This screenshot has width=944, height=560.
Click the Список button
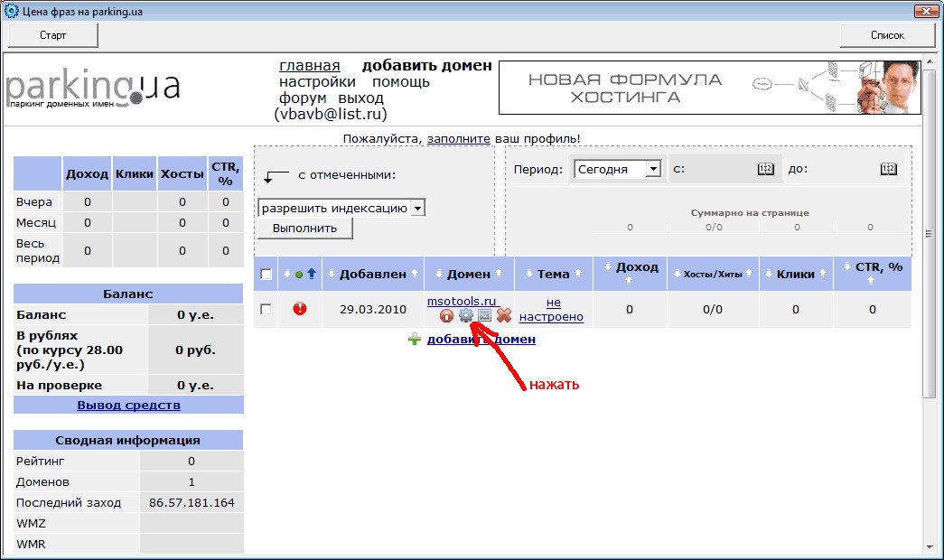pos(887,35)
